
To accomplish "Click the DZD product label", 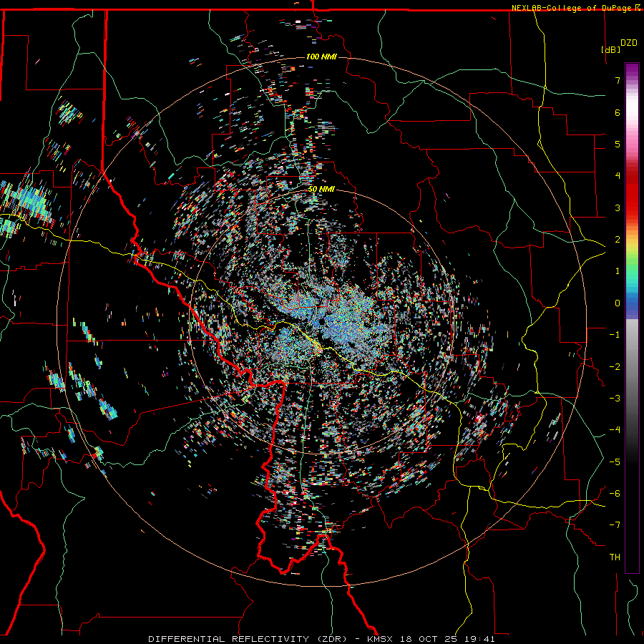I will click(x=628, y=43).
